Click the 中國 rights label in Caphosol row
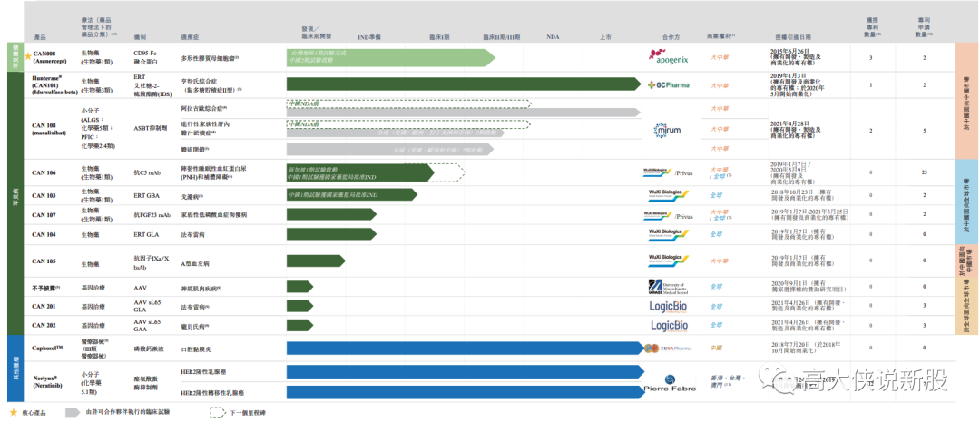The width and height of the screenshot is (980, 423). (716, 349)
